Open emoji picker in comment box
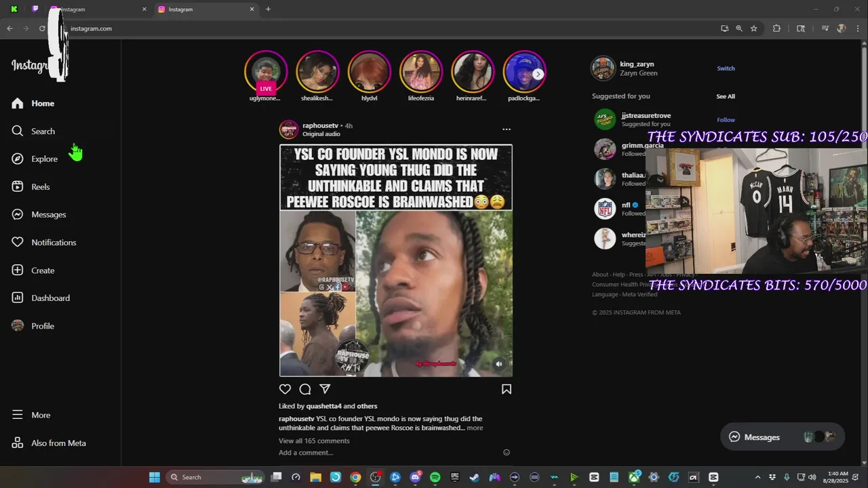 pos(506,452)
